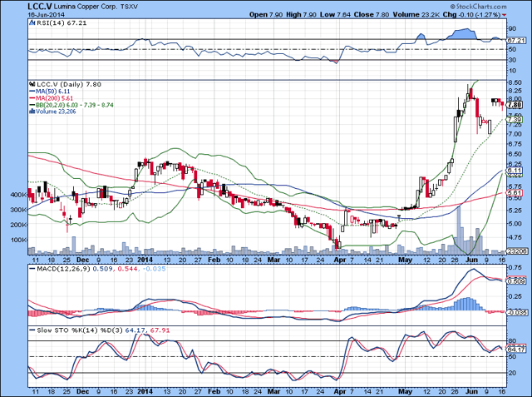Click the 90 level on the RSI axis
The width and height of the screenshot is (532, 397).
pyautogui.click(x=512, y=29)
